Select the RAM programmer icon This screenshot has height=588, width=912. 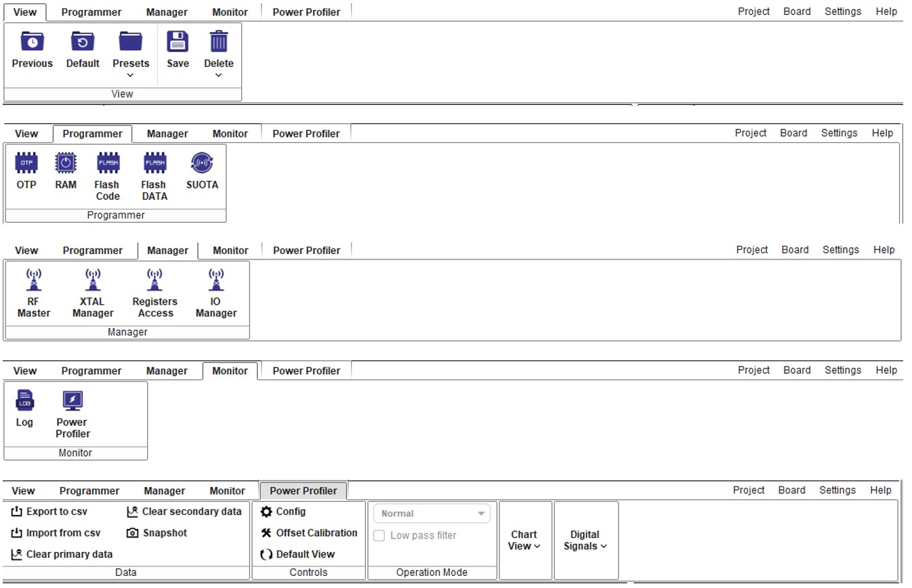pos(66,163)
